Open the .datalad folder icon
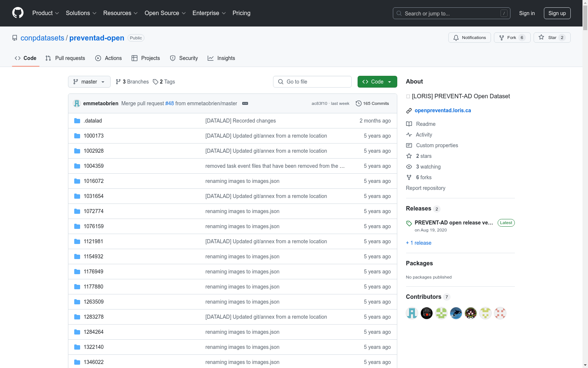Viewport: 588px width, 368px height. click(77, 121)
